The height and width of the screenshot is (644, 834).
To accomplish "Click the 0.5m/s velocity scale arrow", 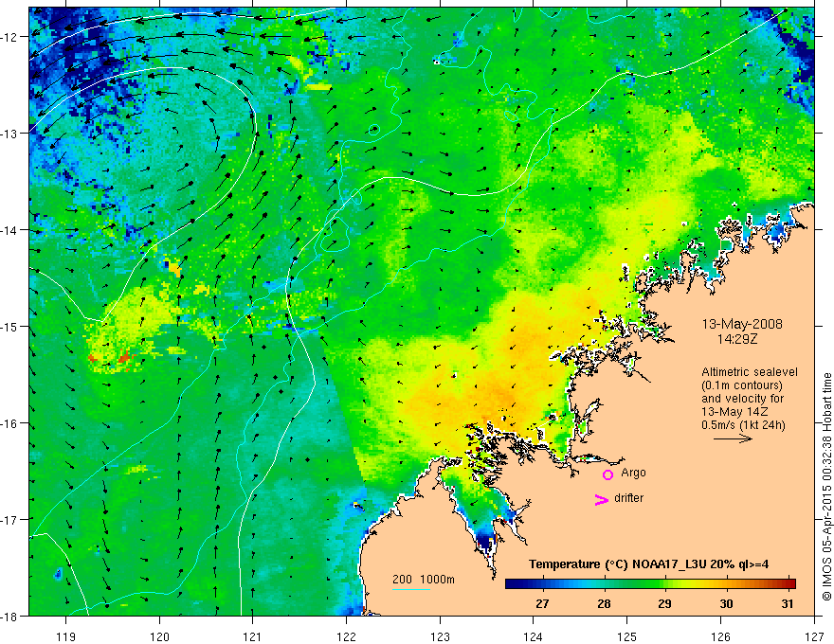I will coord(733,438).
